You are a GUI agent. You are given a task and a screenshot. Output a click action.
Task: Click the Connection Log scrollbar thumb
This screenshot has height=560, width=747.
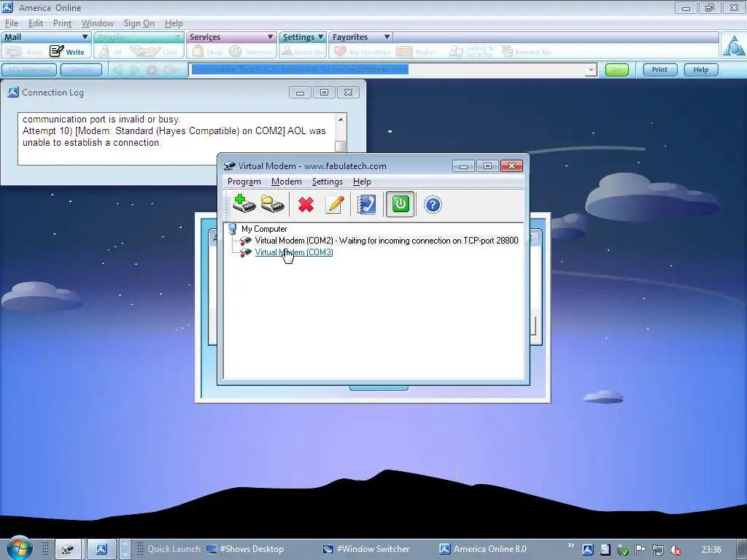(340, 146)
